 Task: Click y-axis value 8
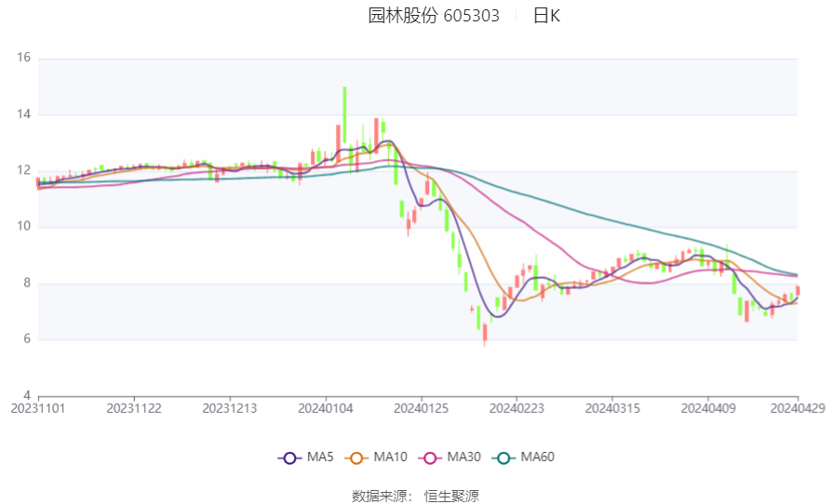click(27, 283)
